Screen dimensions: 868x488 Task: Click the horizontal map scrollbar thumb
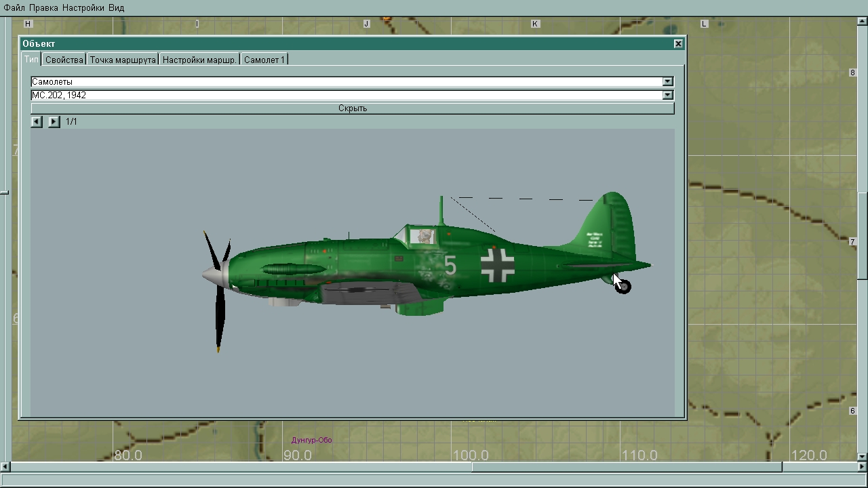pyautogui.click(x=627, y=467)
